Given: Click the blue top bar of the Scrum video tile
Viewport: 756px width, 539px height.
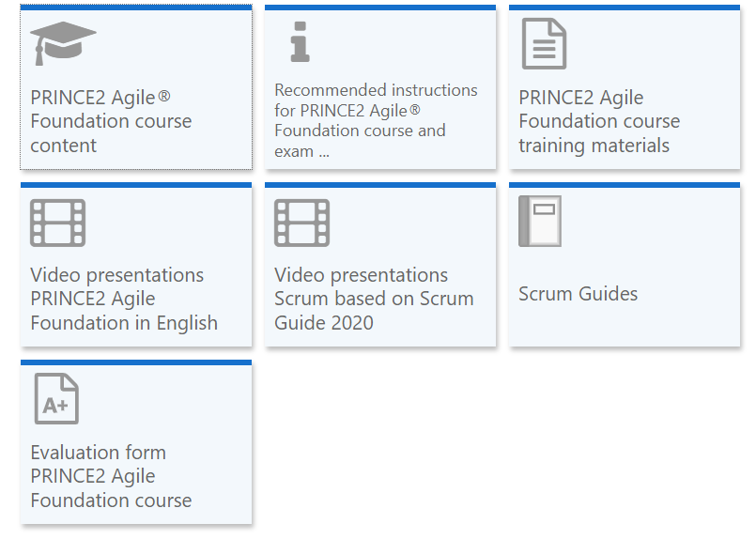Looking at the screenshot, I should pyautogui.click(x=380, y=185).
